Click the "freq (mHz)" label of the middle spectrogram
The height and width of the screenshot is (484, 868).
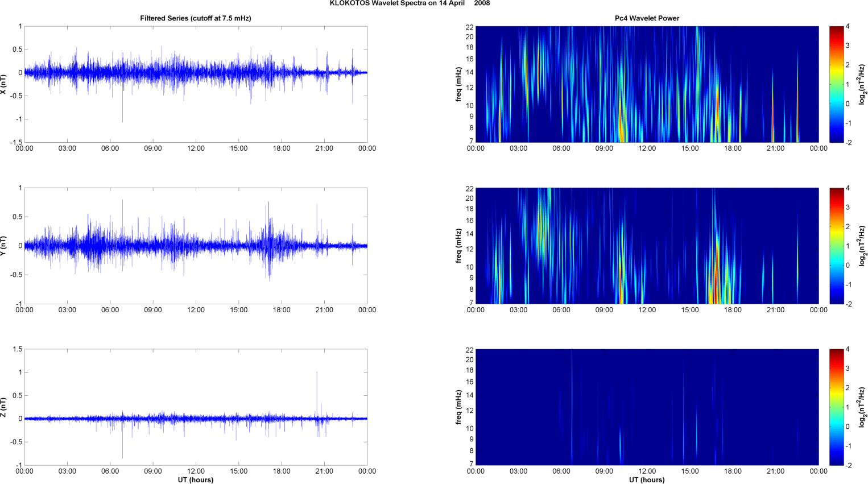(458, 246)
